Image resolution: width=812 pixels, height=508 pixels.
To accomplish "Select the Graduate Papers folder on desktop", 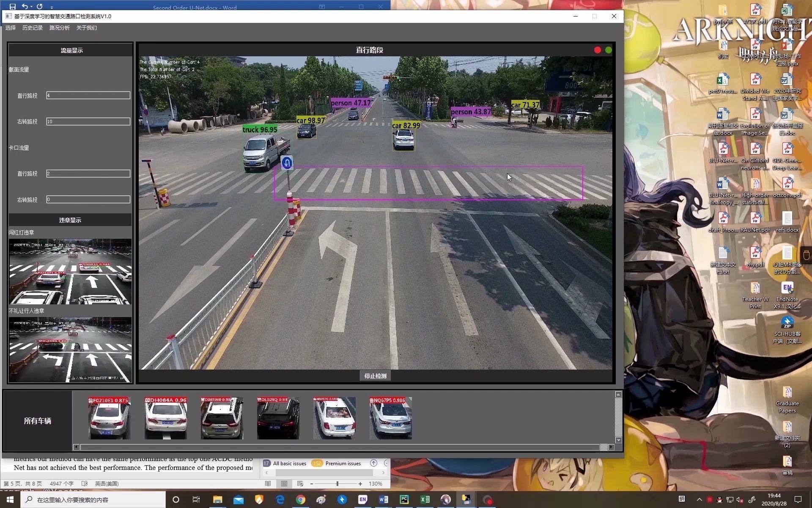I will click(x=787, y=400).
